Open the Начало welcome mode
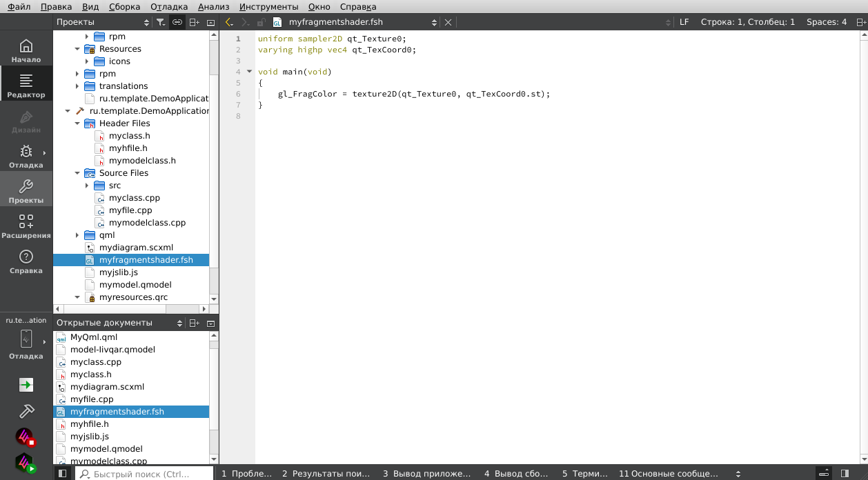Image resolution: width=868 pixels, height=480 pixels. pyautogui.click(x=26, y=51)
